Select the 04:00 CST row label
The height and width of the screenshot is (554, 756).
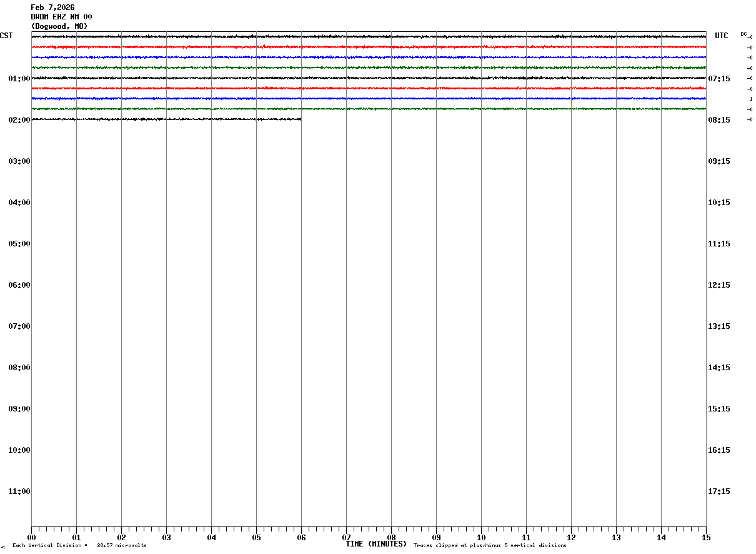point(19,203)
